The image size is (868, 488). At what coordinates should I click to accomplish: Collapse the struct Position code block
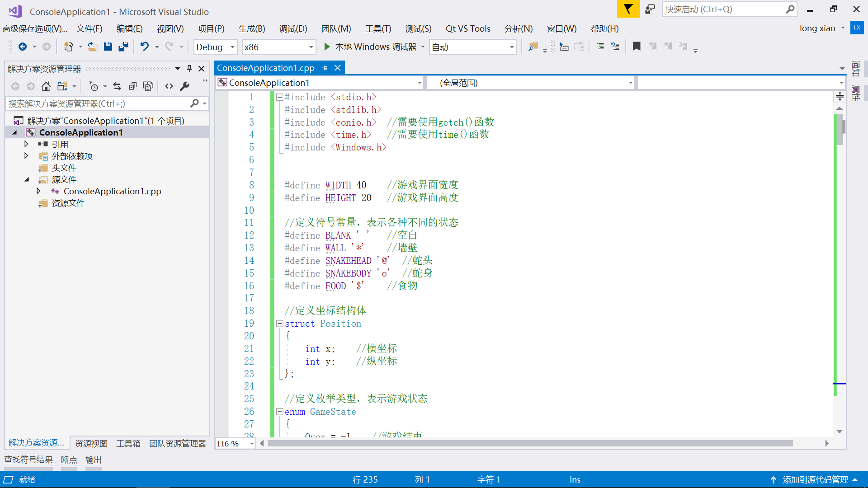(279, 324)
